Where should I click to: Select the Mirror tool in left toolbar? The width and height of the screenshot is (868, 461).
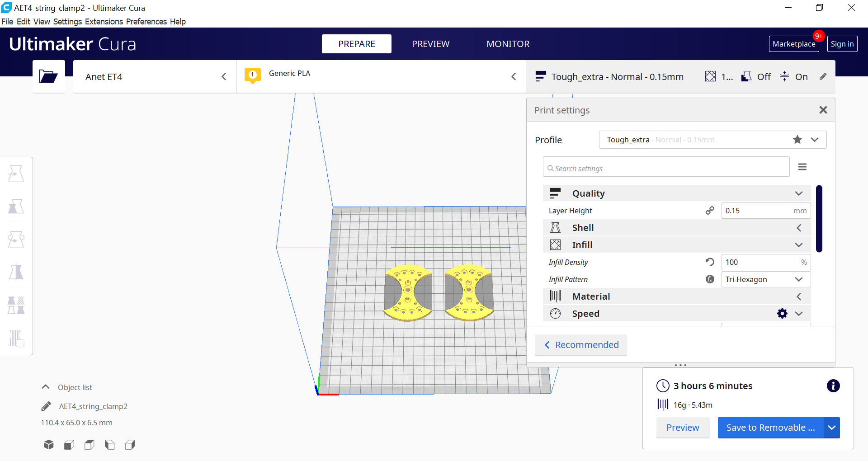16,273
